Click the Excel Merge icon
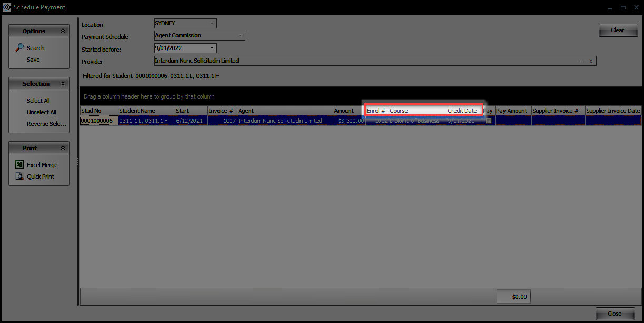This screenshot has height=323, width=644. [19, 165]
